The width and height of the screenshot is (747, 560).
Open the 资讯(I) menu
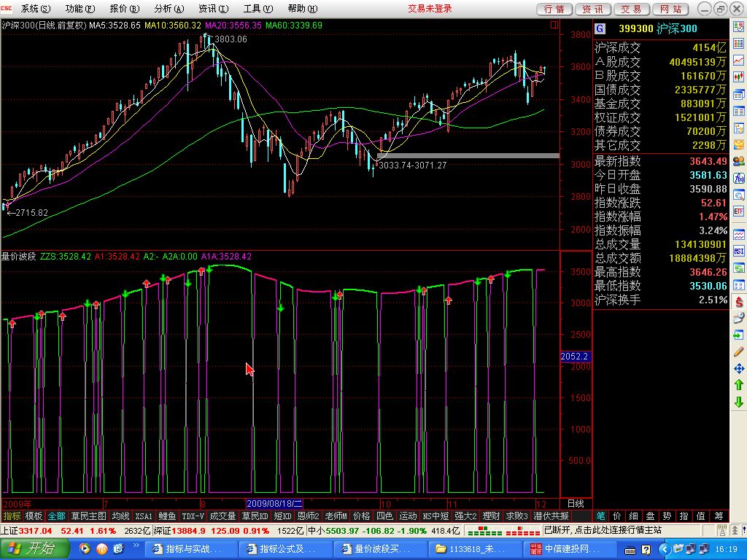(x=214, y=9)
